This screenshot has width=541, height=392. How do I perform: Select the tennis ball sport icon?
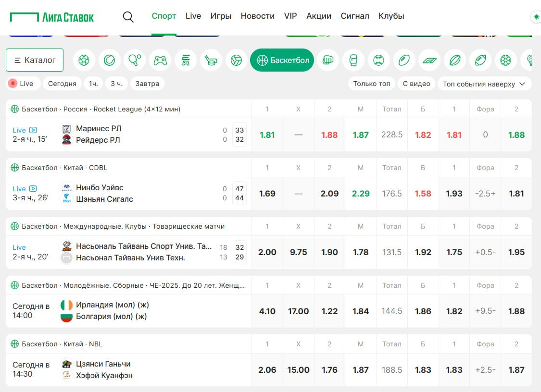point(109,61)
